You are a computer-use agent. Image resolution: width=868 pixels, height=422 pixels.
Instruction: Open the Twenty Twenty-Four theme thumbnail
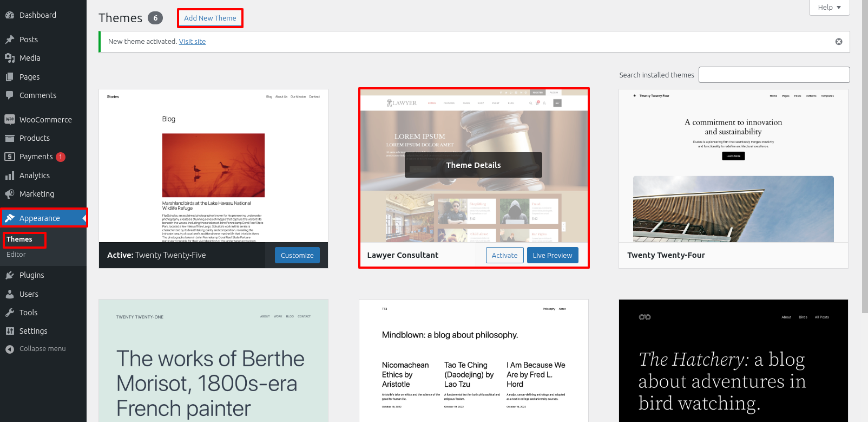tap(733, 166)
